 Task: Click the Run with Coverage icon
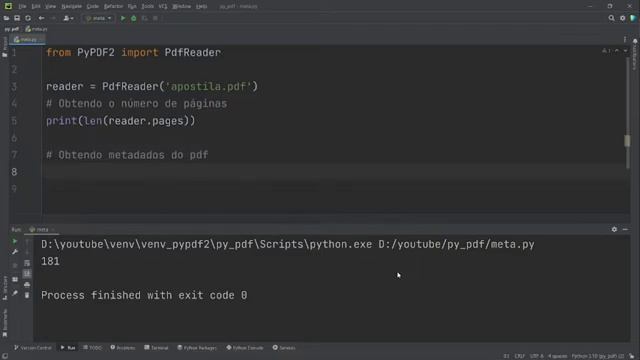click(x=144, y=18)
